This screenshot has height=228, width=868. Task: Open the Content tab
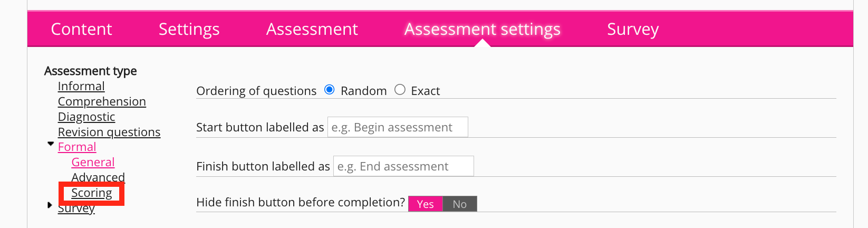click(x=81, y=29)
